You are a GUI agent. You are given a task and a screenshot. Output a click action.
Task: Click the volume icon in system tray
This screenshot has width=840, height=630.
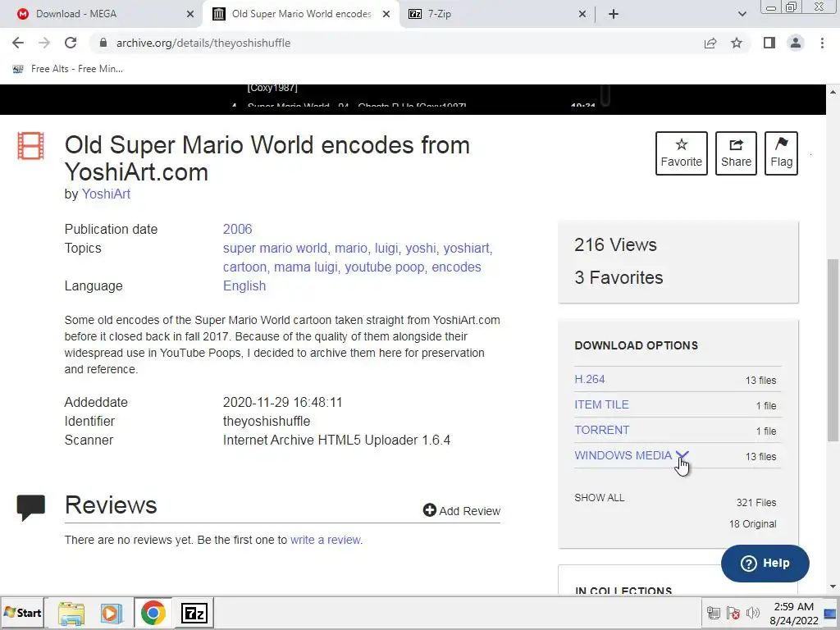click(x=753, y=613)
